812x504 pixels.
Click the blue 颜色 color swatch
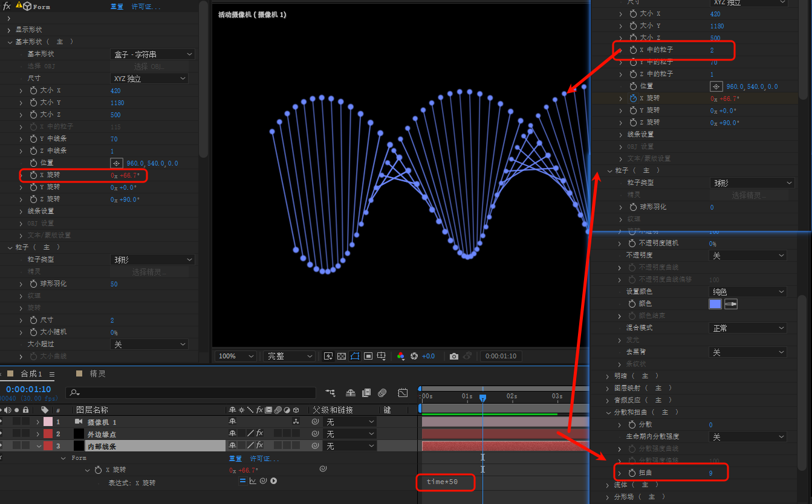[x=715, y=304]
